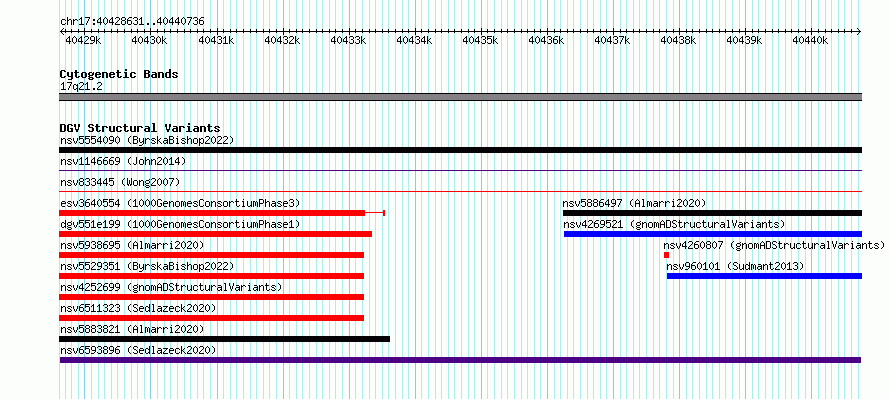Select the red nsv4252699 variant bar
The width and height of the screenshot is (890, 399).
click(x=211, y=297)
